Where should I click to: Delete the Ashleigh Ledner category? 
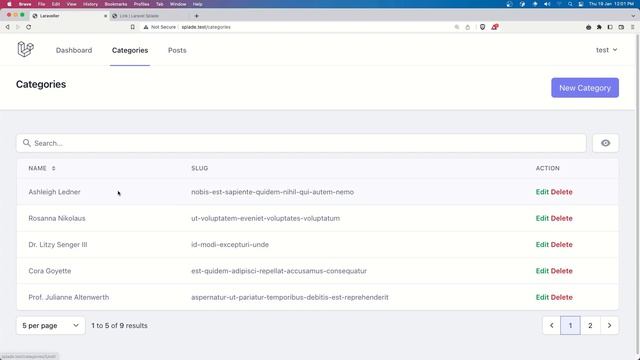pyautogui.click(x=562, y=192)
